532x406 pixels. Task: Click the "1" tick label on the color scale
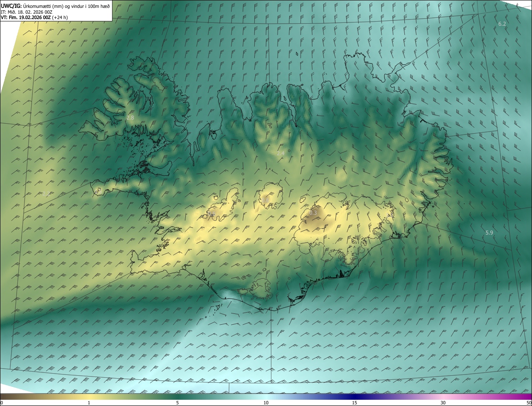click(89, 403)
